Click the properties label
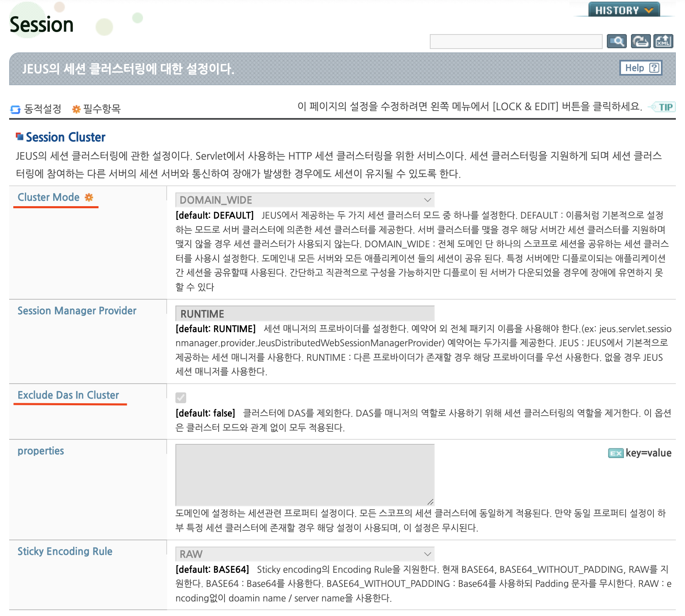 [41, 451]
